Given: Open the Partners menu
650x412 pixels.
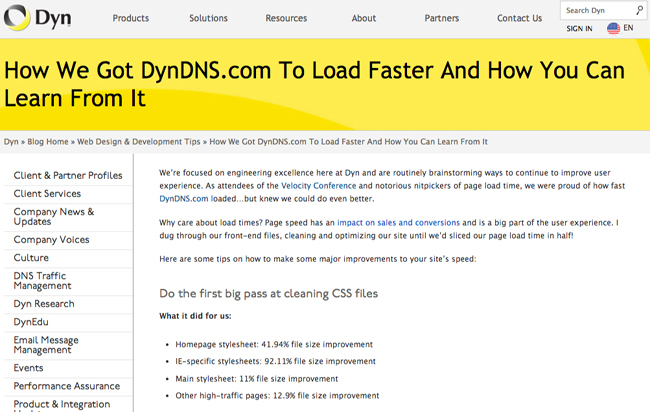Looking at the screenshot, I should 442,18.
